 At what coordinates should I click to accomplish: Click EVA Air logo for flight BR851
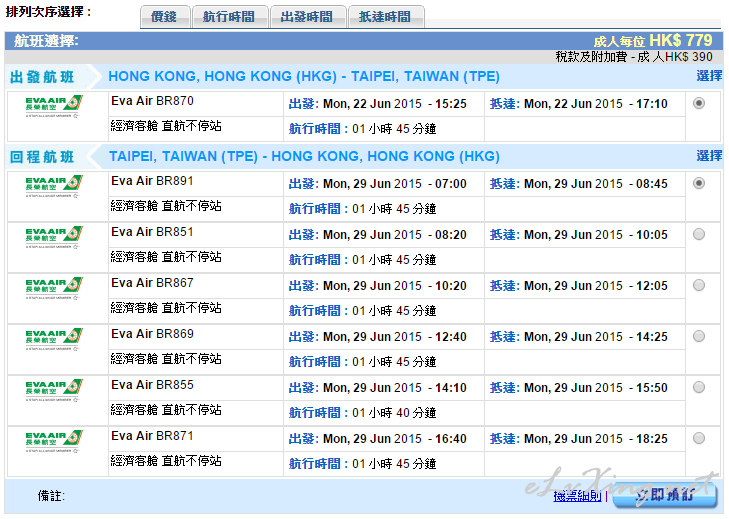pyautogui.click(x=54, y=237)
